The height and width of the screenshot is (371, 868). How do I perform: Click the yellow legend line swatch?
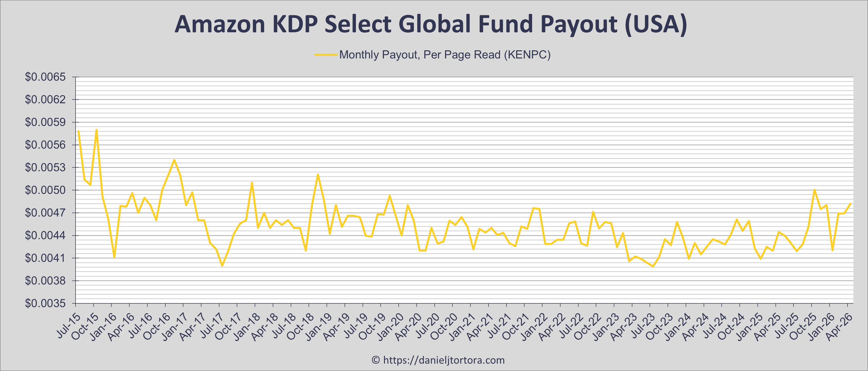[326, 55]
